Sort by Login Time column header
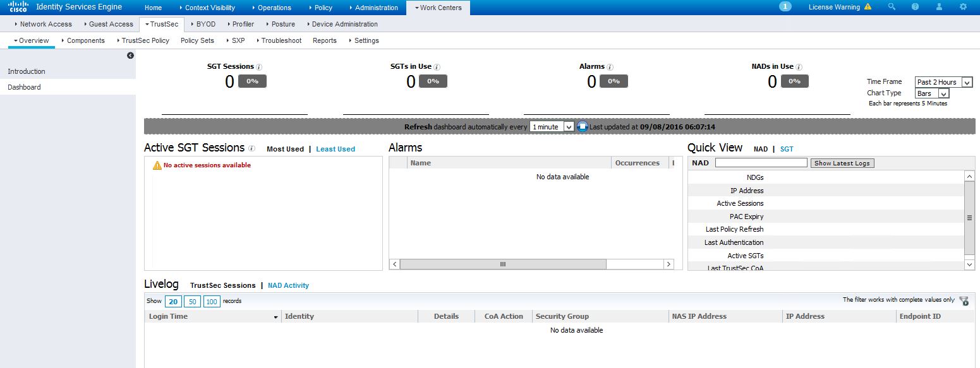Viewport: 980px width, 368px height. click(x=213, y=316)
